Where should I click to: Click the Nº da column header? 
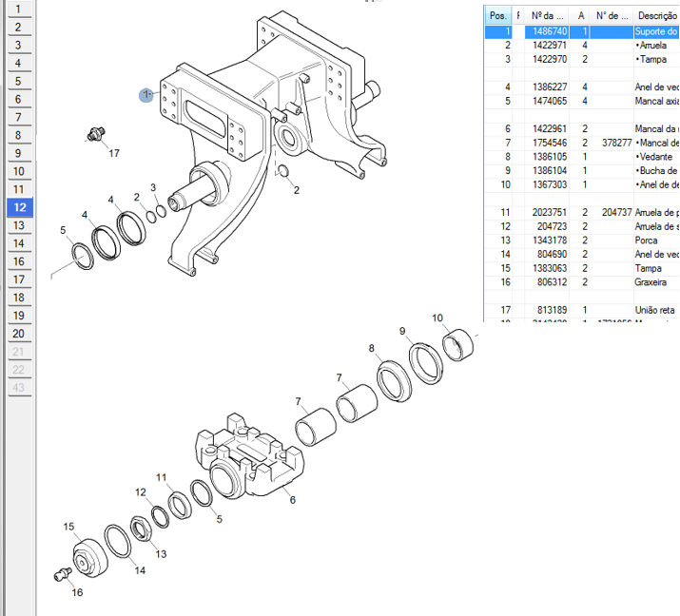click(x=549, y=15)
